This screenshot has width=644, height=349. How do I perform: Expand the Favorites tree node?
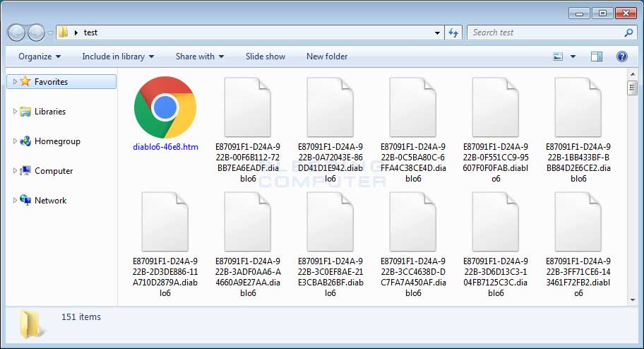15,81
